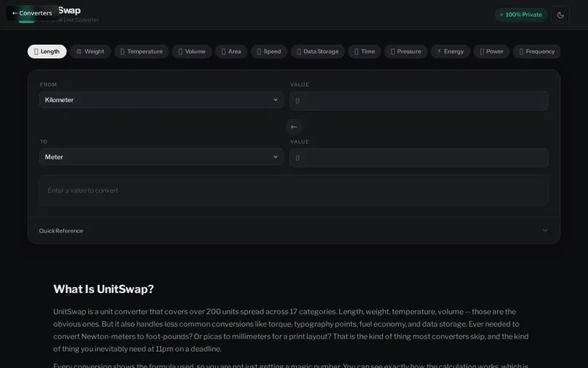Switch to the Pressure category tab
The image size is (588, 368).
(x=406, y=52)
